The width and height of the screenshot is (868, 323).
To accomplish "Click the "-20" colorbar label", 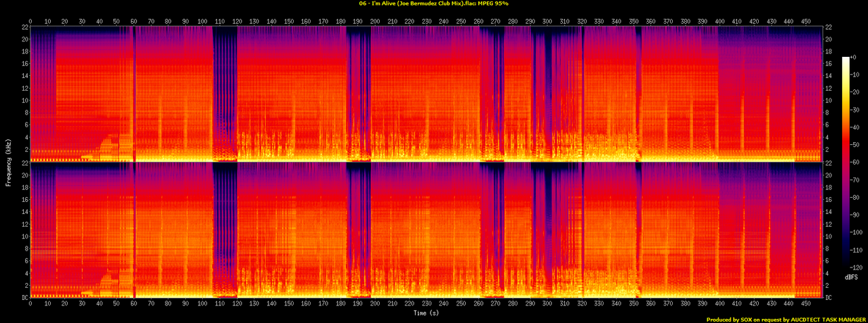I will 856,92.
